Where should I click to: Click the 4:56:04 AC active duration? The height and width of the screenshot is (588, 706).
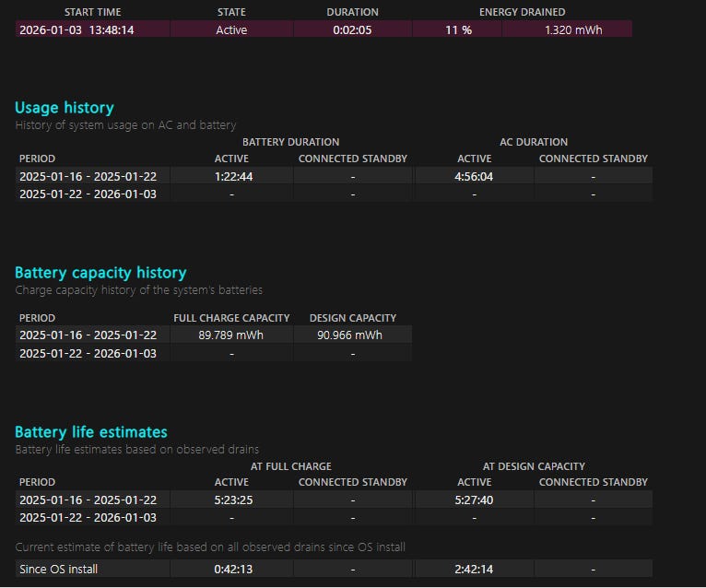coord(474,176)
